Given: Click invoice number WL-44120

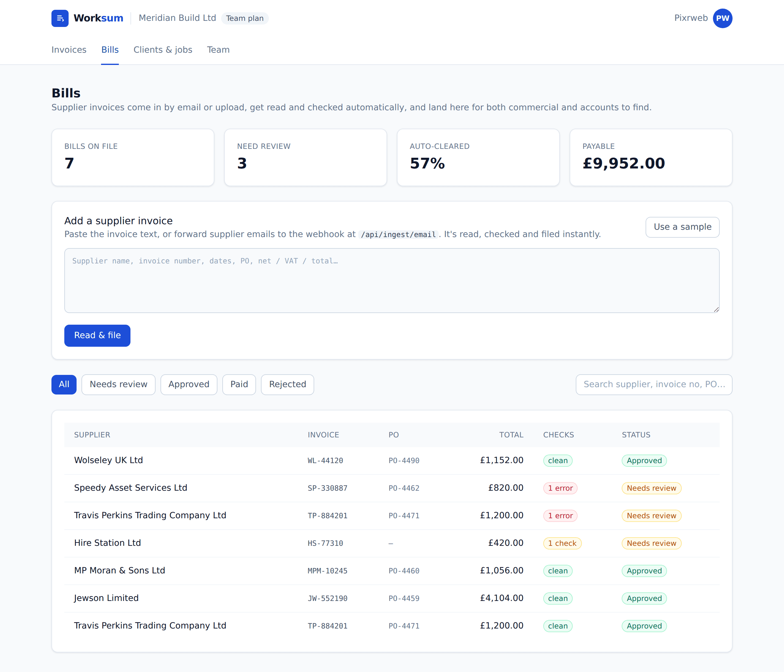Looking at the screenshot, I should point(326,461).
